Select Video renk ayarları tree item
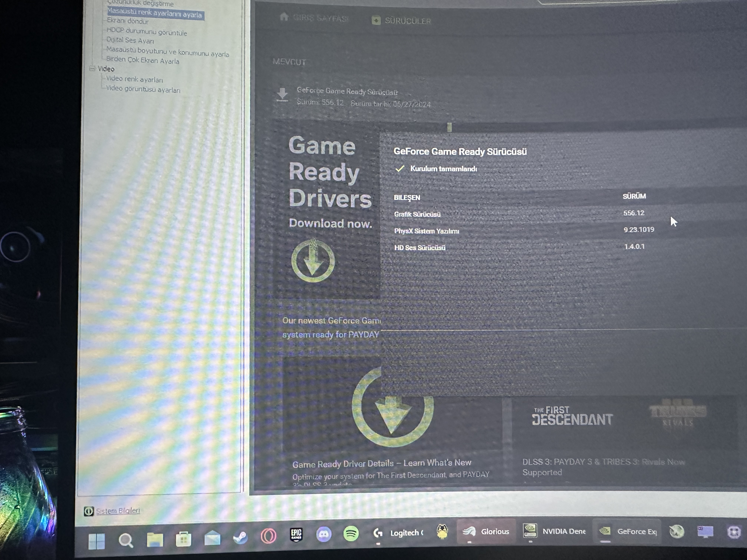 click(x=134, y=79)
